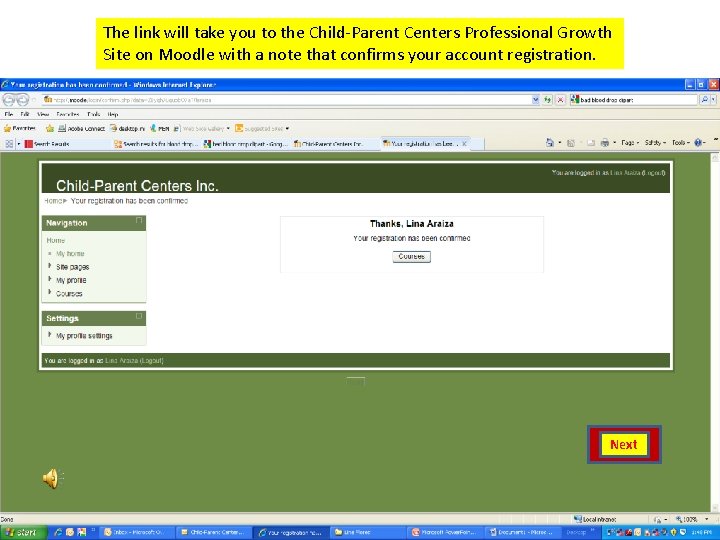The width and height of the screenshot is (720, 540).
Task: Expand Courses in the Navigation tree
Action: point(50,293)
